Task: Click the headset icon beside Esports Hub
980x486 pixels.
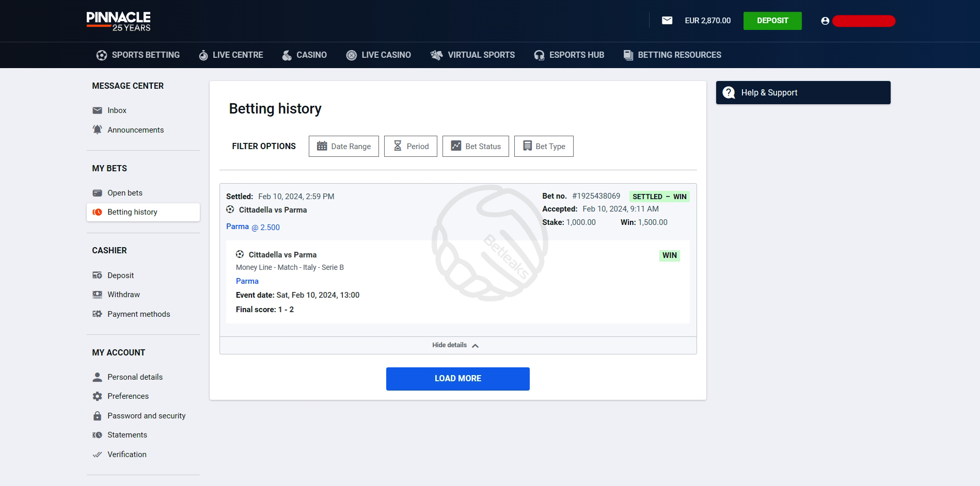Action: (539, 55)
